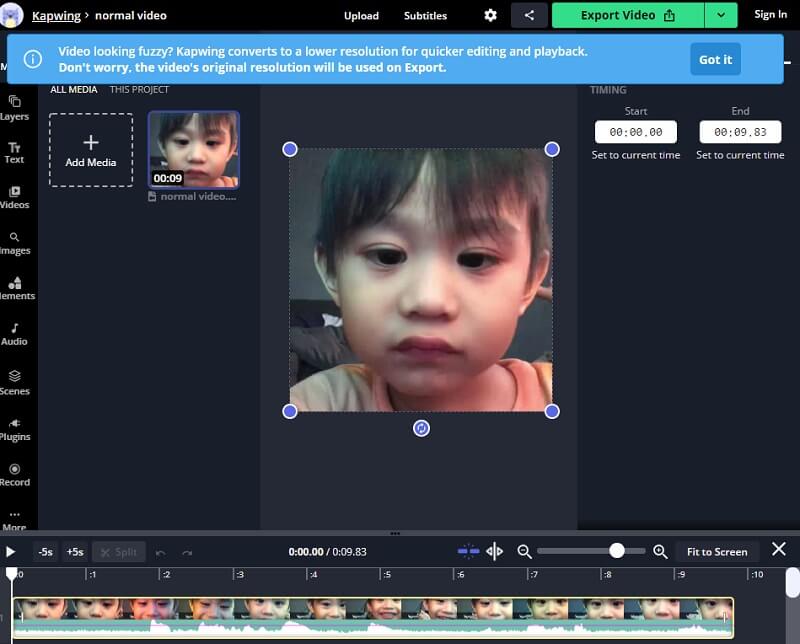Switch to the THIS PROJECT tab
Screen dimensions: 800x644
coord(140,89)
